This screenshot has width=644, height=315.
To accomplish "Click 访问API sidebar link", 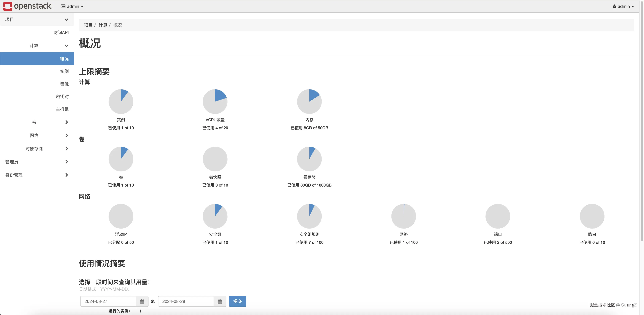I will [61, 33].
